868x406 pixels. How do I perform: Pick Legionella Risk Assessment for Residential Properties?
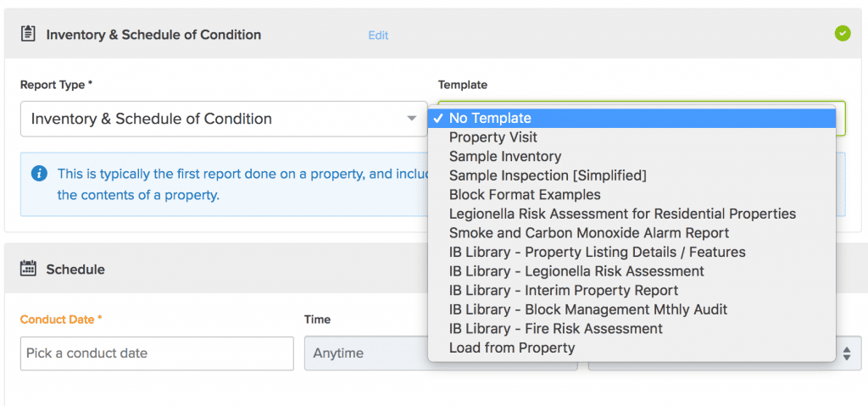coord(622,214)
